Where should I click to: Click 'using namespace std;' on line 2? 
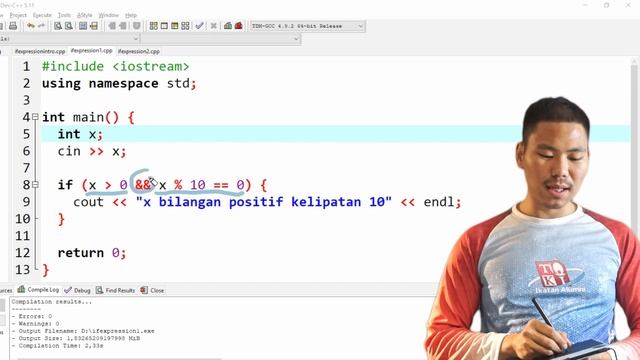tap(119, 84)
